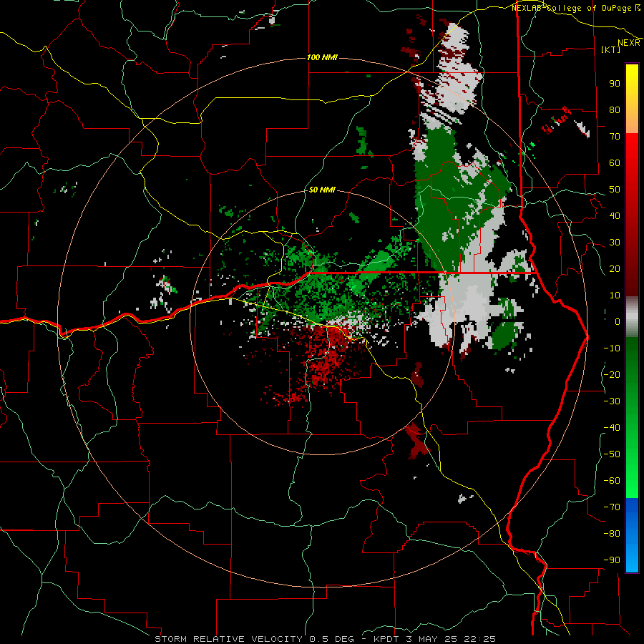Click the '100 NMI' range ring label
The height and width of the screenshot is (644, 644).
click(x=323, y=57)
